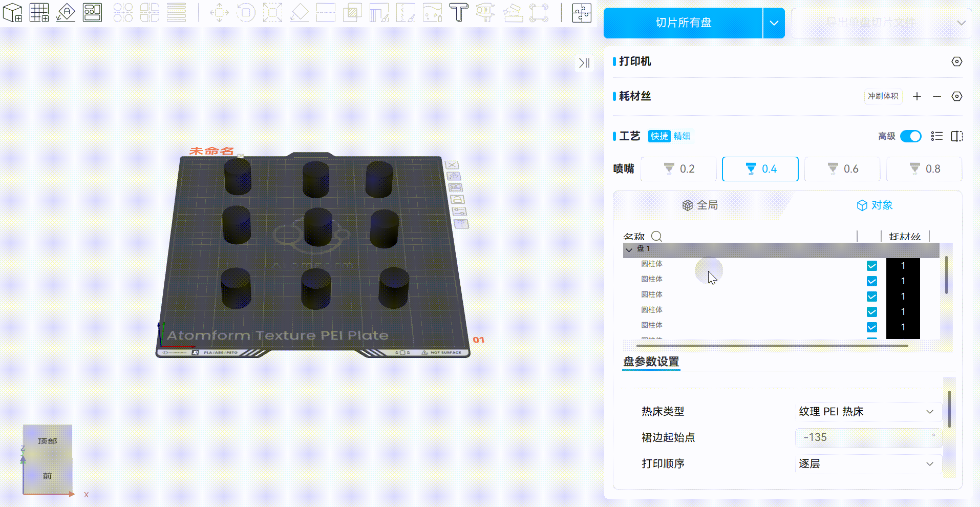Uncheck printable box of fourth 圆柱体 row
This screenshot has height=507, width=980.
pos(872,312)
